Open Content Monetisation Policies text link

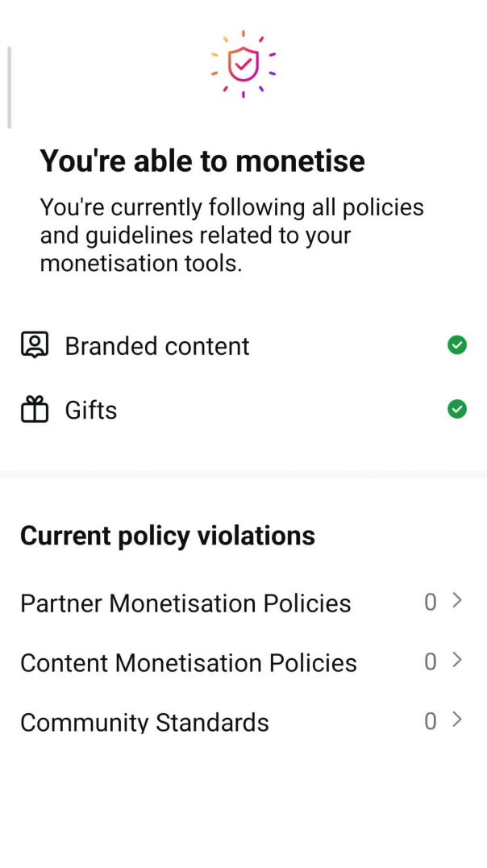click(x=189, y=663)
